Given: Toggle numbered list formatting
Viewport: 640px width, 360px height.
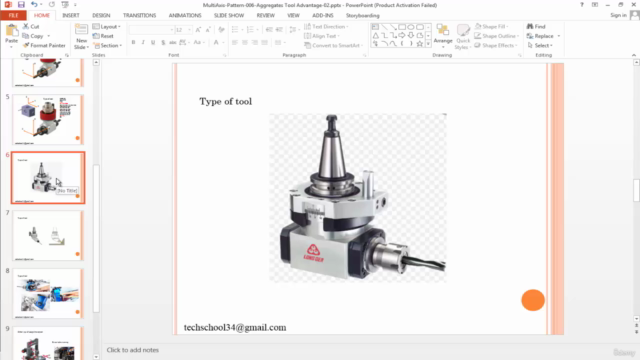Looking at the screenshot, I should coord(251,30).
